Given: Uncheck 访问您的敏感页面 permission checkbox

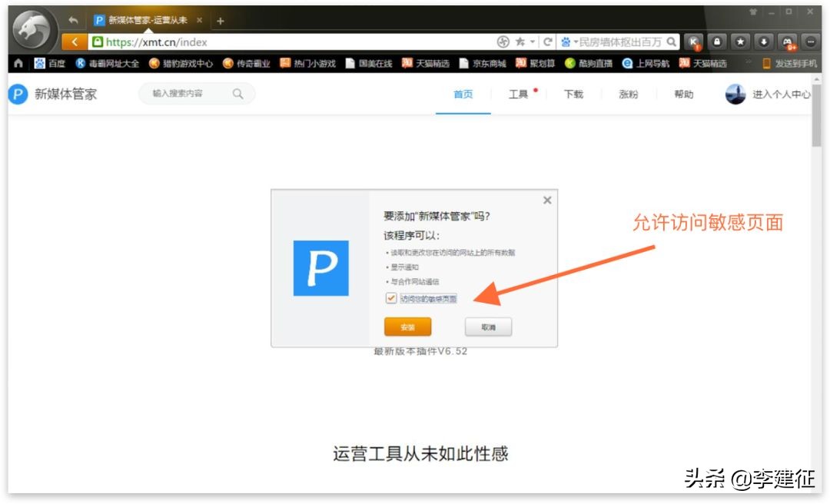Looking at the screenshot, I should pyautogui.click(x=390, y=298).
